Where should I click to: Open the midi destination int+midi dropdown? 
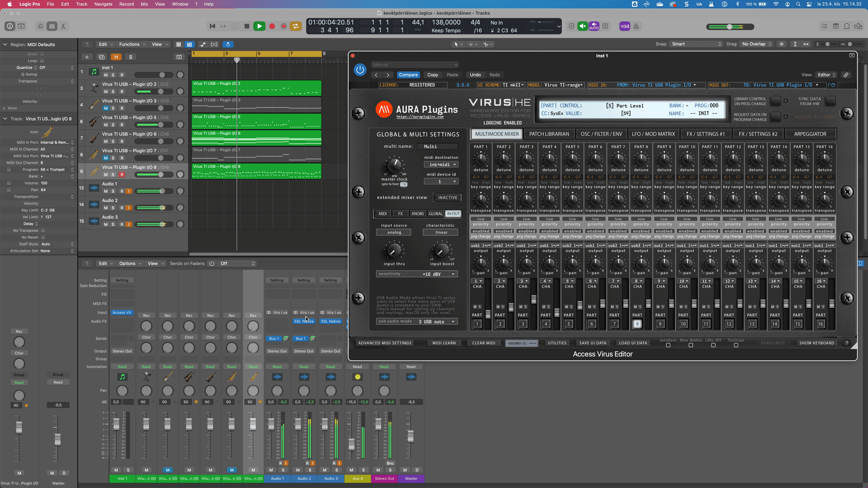[x=441, y=164]
